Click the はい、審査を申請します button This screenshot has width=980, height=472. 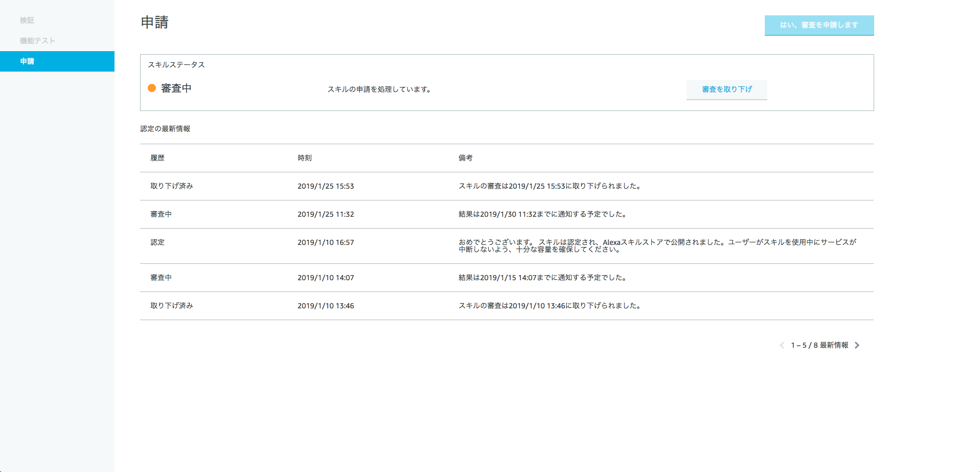(818, 25)
